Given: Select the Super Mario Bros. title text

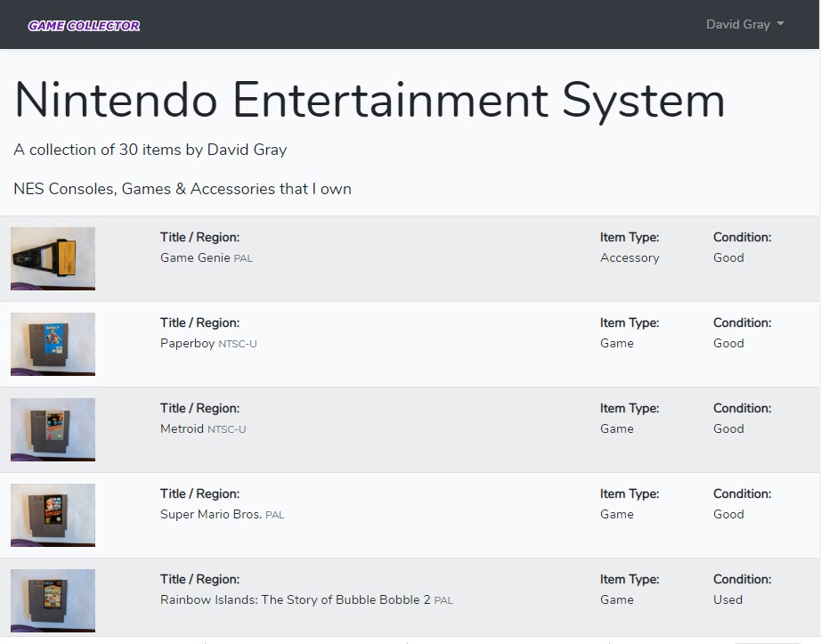Looking at the screenshot, I should coord(211,514).
